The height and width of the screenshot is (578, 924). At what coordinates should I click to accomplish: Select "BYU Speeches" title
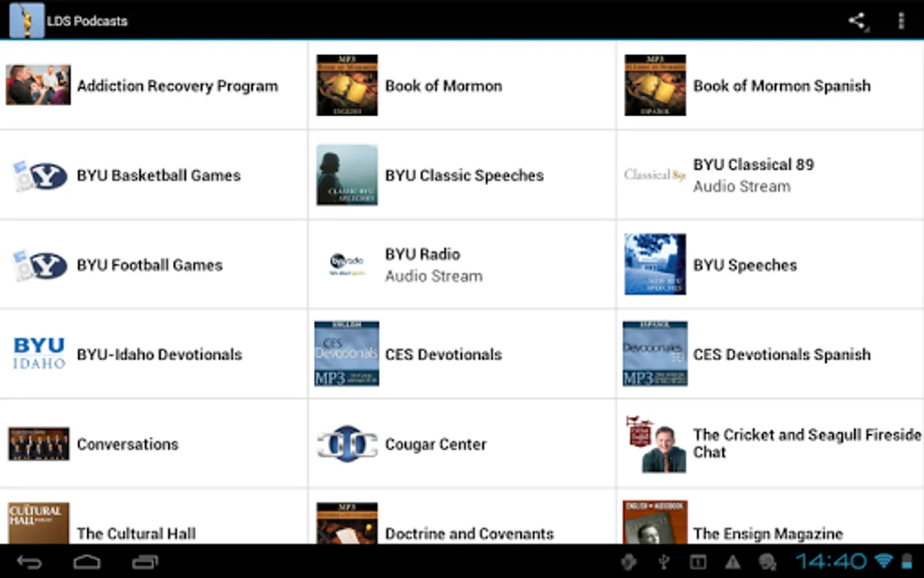pos(745,265)
